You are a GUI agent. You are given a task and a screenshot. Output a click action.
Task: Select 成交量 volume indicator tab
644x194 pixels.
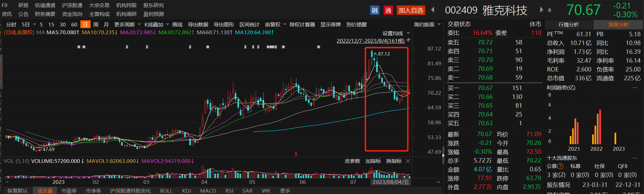point(45,191)
